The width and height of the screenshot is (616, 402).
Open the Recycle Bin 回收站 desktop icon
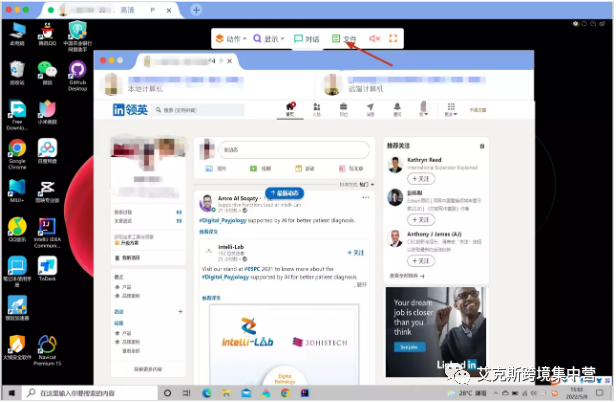[x=17, y=73]
